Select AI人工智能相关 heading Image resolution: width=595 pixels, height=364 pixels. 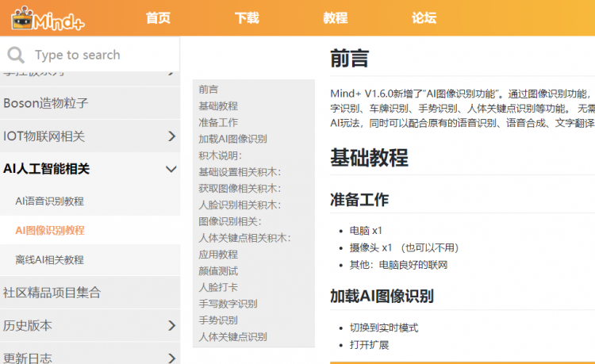pyautogui.click(x=46, y=169)
